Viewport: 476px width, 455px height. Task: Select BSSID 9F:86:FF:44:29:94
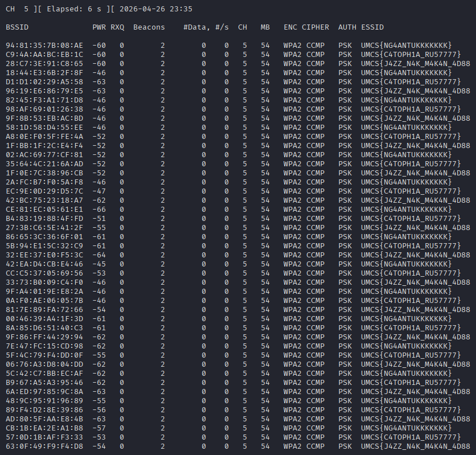44,337
